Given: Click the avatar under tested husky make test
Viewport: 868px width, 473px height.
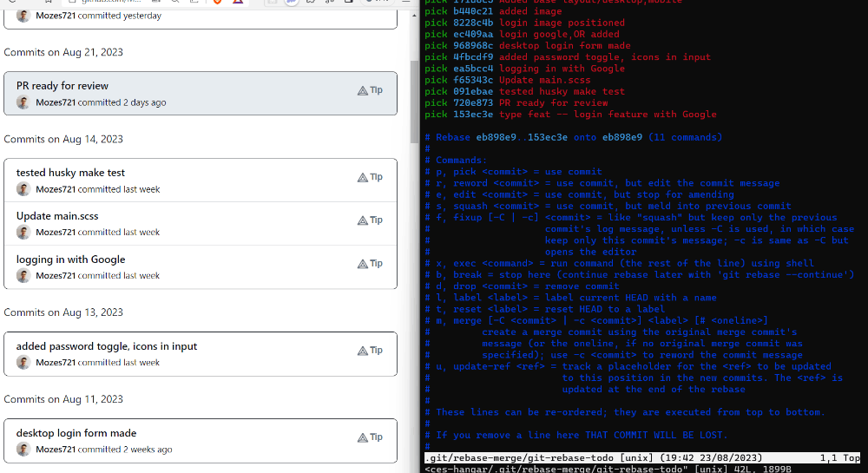Looking at the screenshot, I should click(23, 189).
